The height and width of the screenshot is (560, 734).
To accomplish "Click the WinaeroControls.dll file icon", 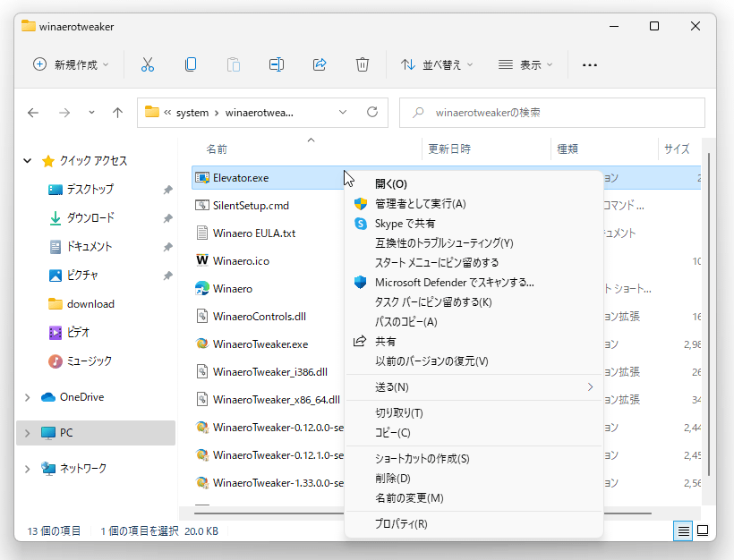I will (202, 317).
